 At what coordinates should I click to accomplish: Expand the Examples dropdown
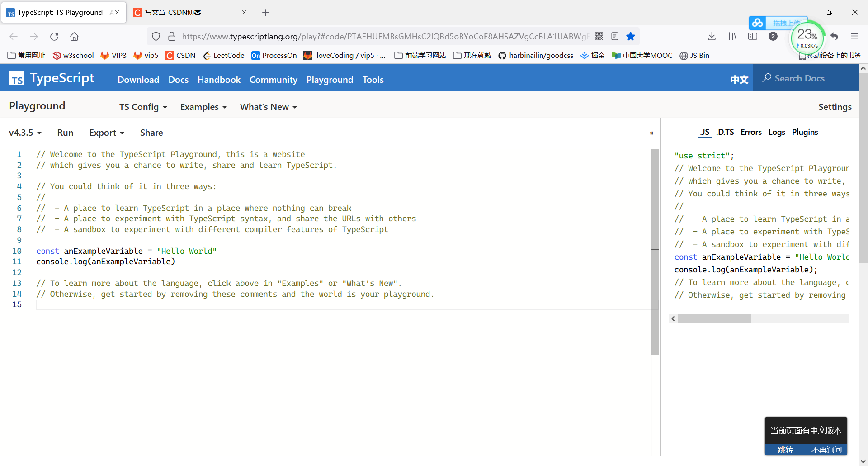(203, 107)
